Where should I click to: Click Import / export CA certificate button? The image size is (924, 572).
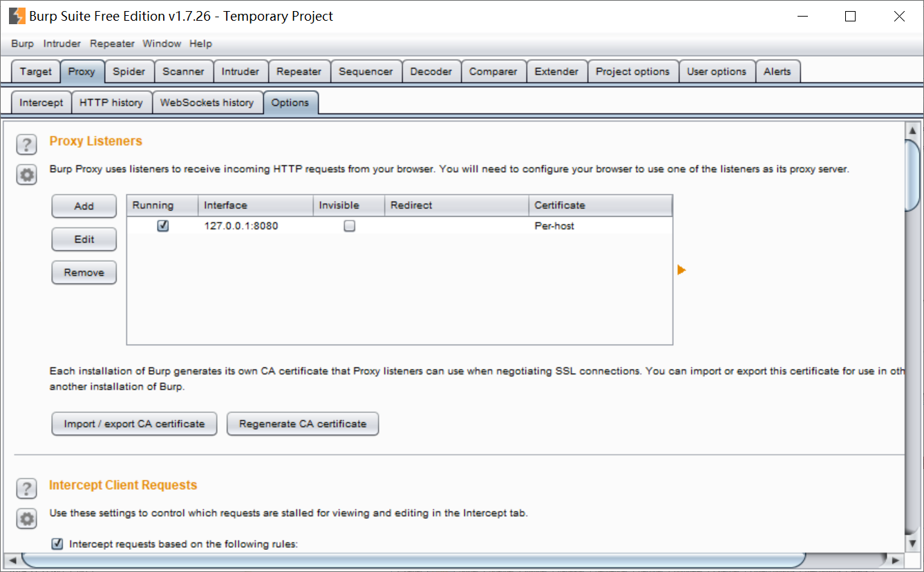134,423
